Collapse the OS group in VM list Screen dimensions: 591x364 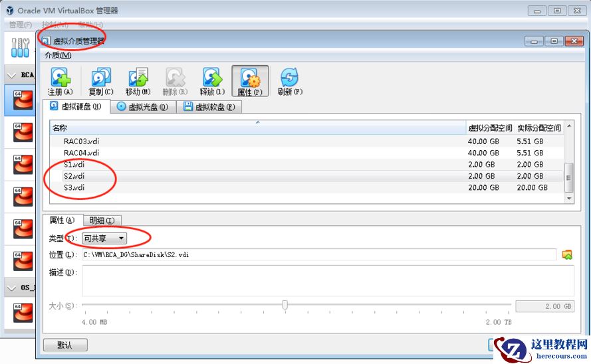pyautogui.click(x=12, y=288)
